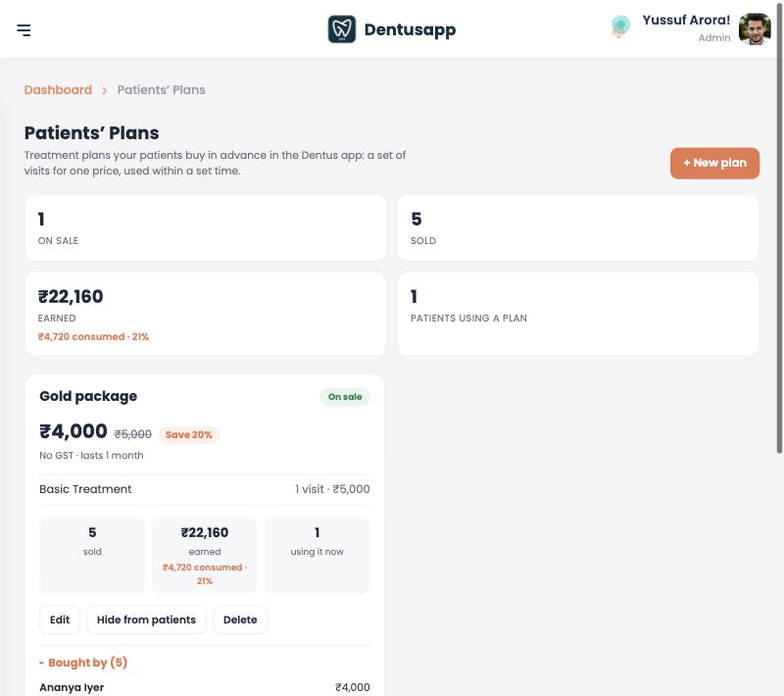Open the notification bell icon
784x696 pixels.
(620, 26)
